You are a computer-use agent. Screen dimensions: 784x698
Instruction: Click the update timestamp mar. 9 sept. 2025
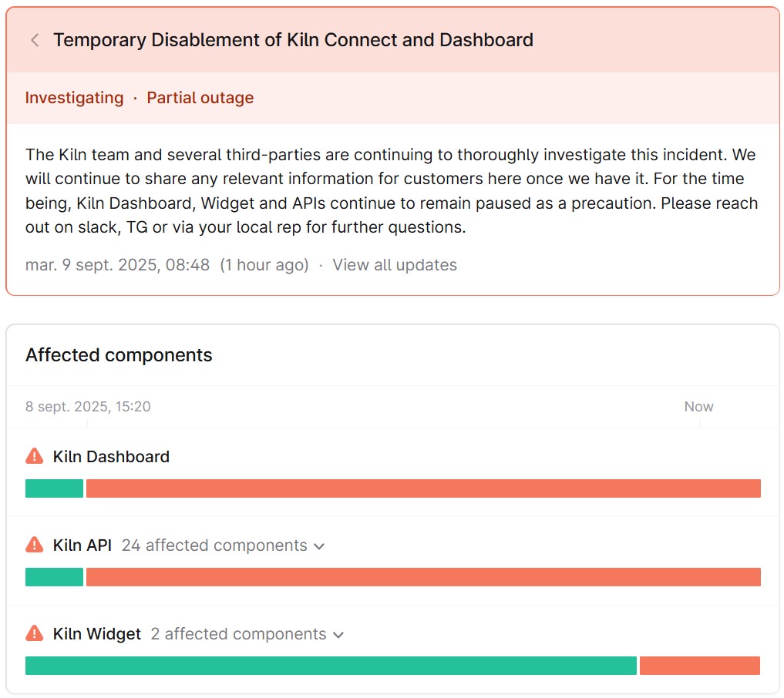[x=117, y=265]
